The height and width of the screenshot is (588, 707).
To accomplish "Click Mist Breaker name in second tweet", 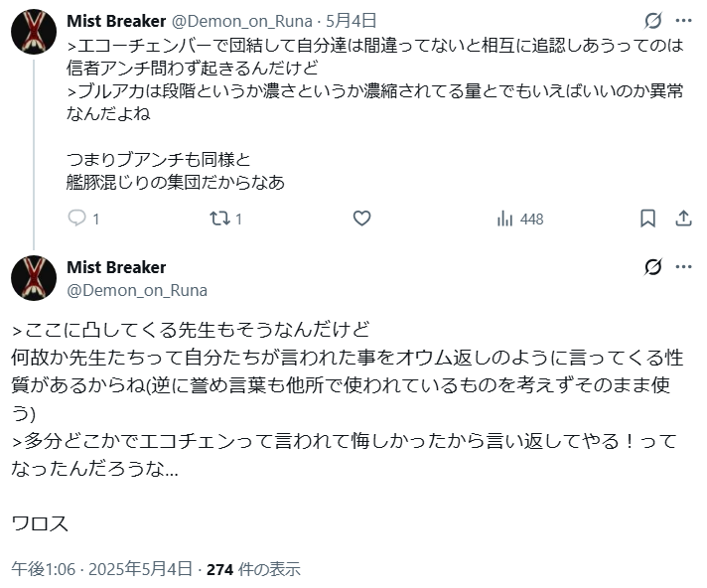I will click(x=116, y=267).
